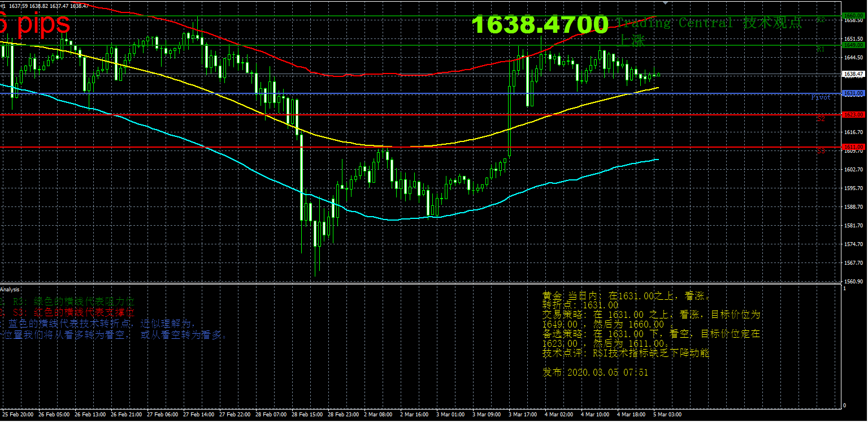
Task: Click the 1588.70 price scale value
Action: pyautogui.click(x=853, y=206)
